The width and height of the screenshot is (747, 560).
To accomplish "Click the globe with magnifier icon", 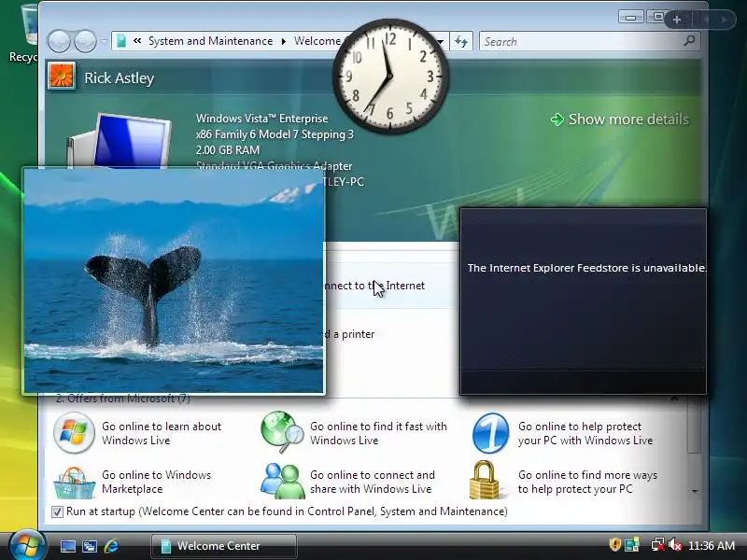I will click(x=282, y=432).
